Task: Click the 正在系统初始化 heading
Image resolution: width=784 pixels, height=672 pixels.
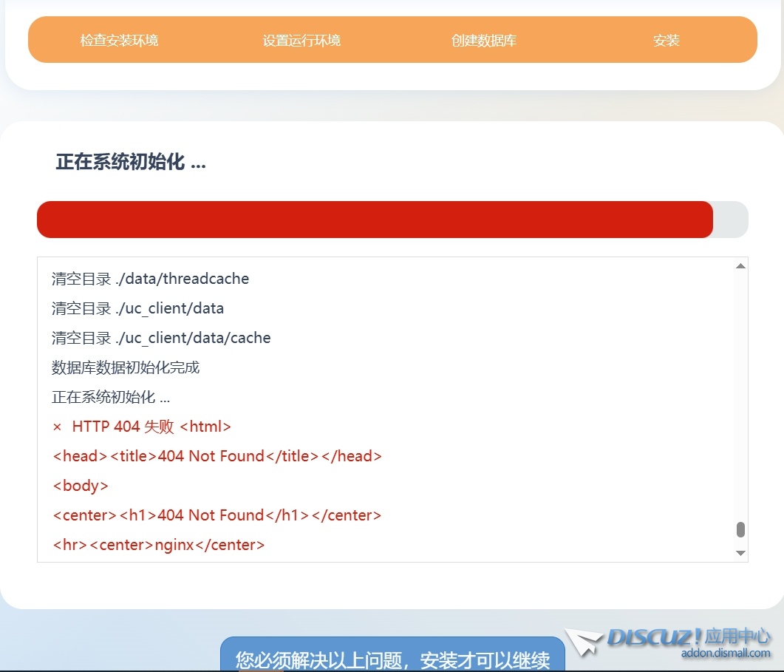Action: coord(131,162)
